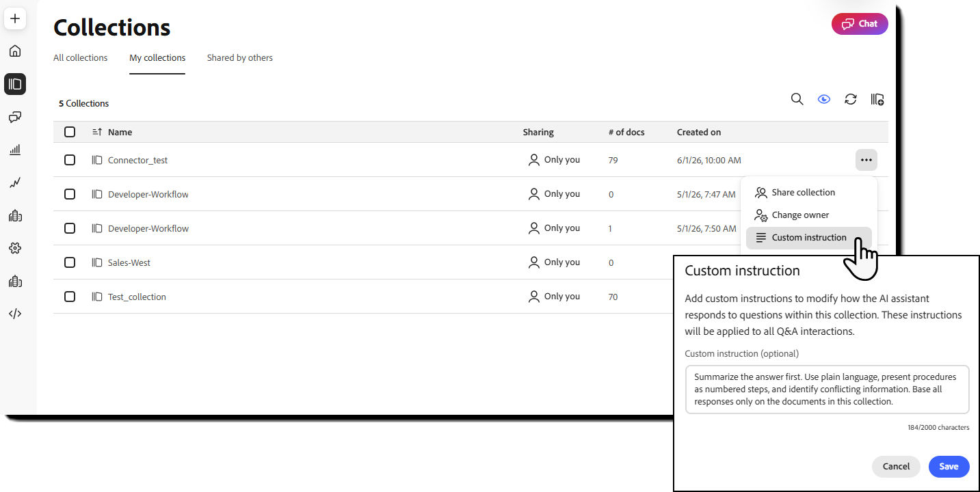The height and width of the screenshot is (492, 980).
Task: Click the 79 docs count for Connector_test
Action: pyautogui.click(x=613, y=160)
